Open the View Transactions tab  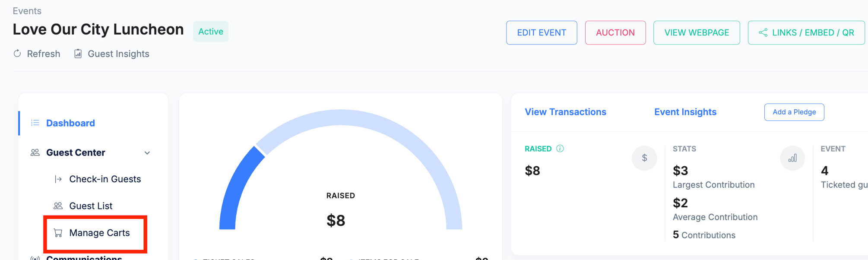[x=565, y=112]
